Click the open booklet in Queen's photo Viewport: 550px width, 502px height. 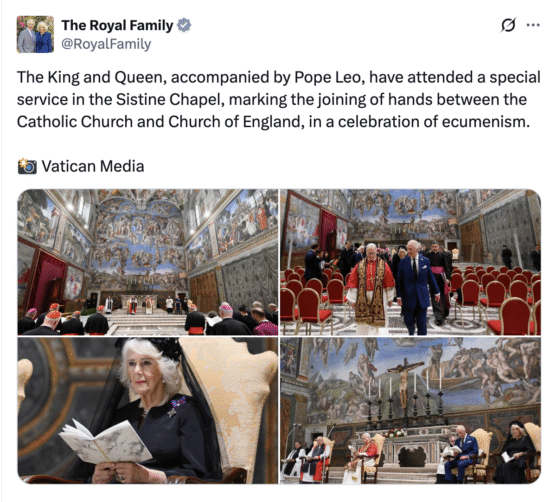tap(105, 441)
